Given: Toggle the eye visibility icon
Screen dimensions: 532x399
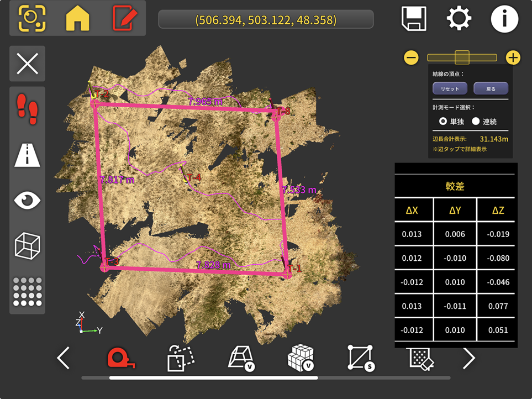Looking at the screenshot, I should (27, 200).
